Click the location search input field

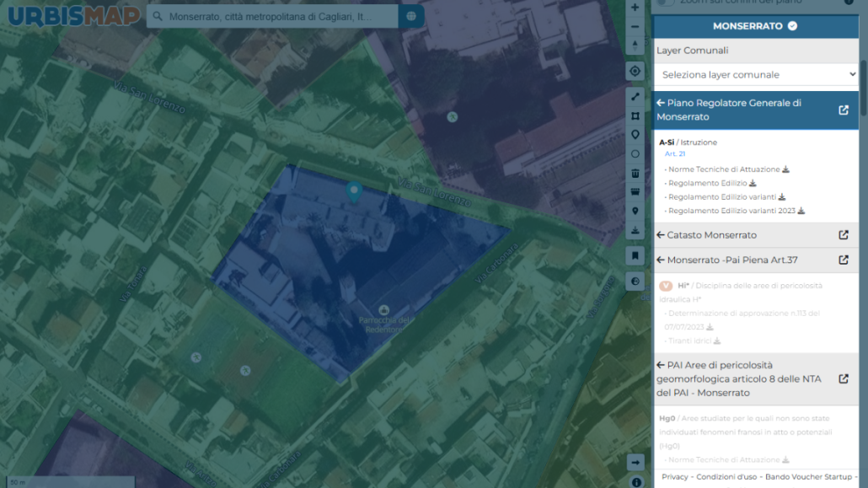click(272, 17)
